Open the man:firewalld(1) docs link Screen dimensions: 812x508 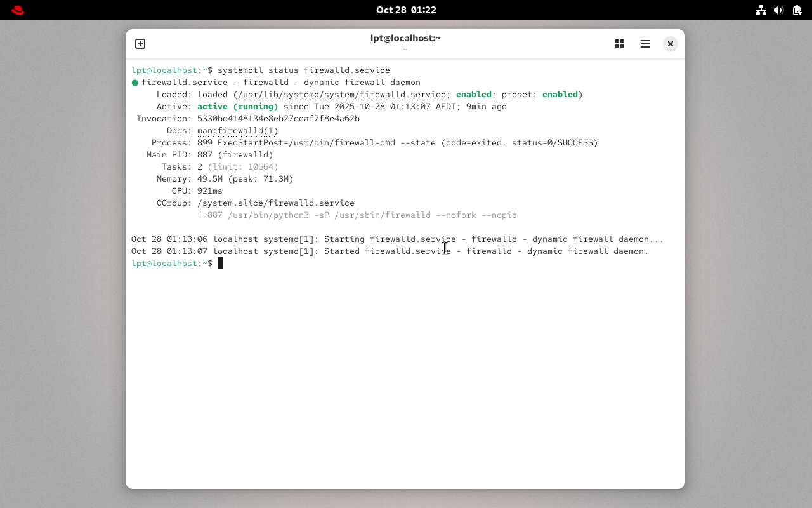237,131
